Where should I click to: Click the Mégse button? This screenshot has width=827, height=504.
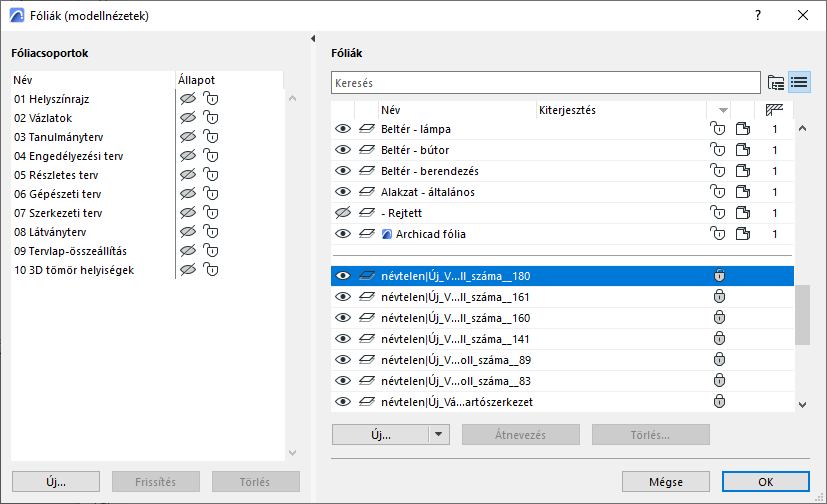point(665,481)
